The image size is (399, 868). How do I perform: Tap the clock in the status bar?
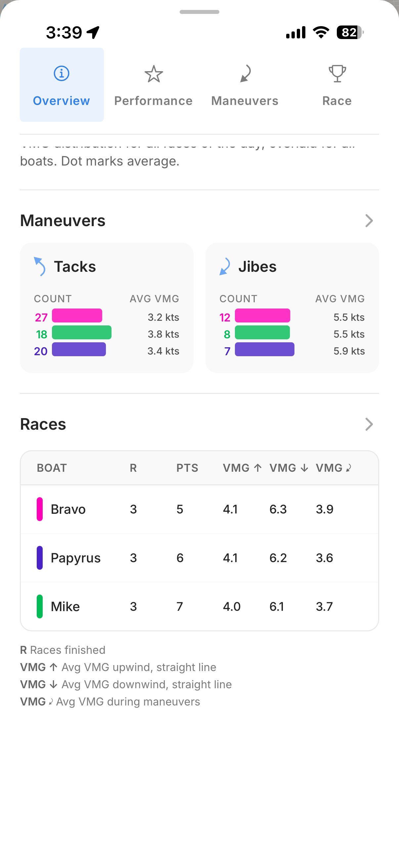[64, 32]
